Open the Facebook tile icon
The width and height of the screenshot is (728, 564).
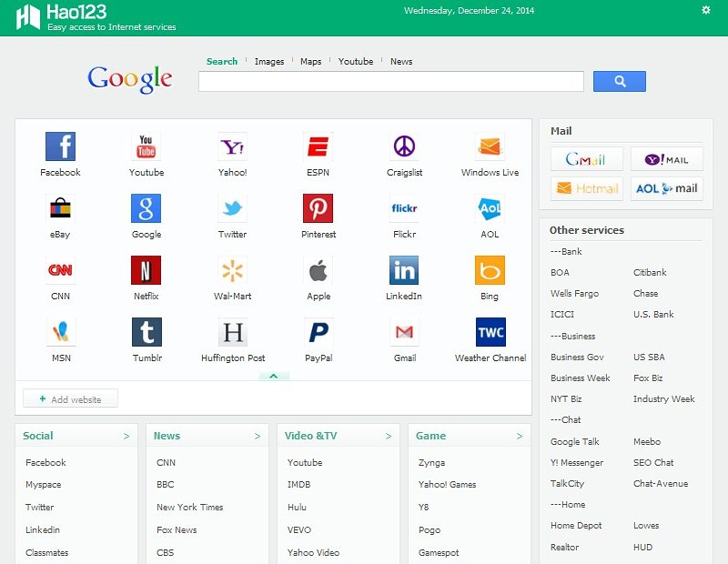click(x=60, y=146)
